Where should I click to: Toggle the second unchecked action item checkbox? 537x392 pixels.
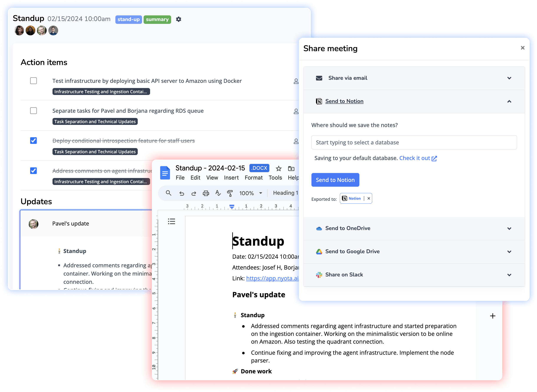(34, 110)
